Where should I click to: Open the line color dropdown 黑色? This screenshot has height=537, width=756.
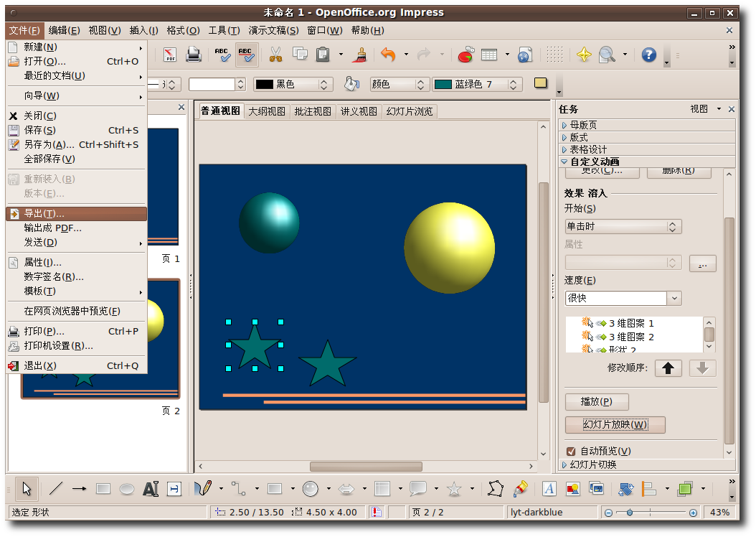click(293, 85)
